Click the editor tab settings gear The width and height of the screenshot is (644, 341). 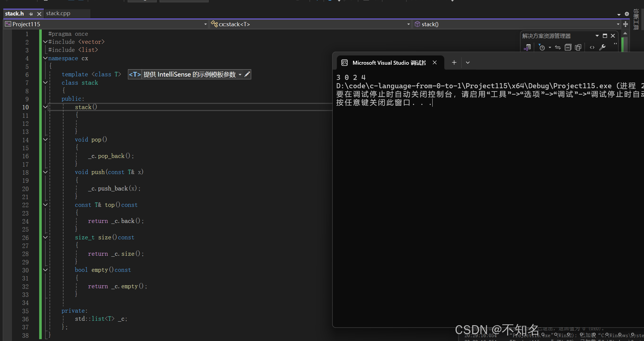(x=627, y=14)
